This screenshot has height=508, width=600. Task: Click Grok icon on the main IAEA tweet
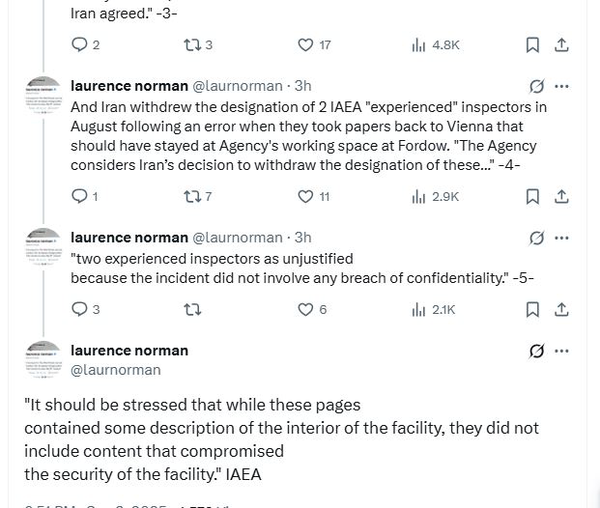536,351
